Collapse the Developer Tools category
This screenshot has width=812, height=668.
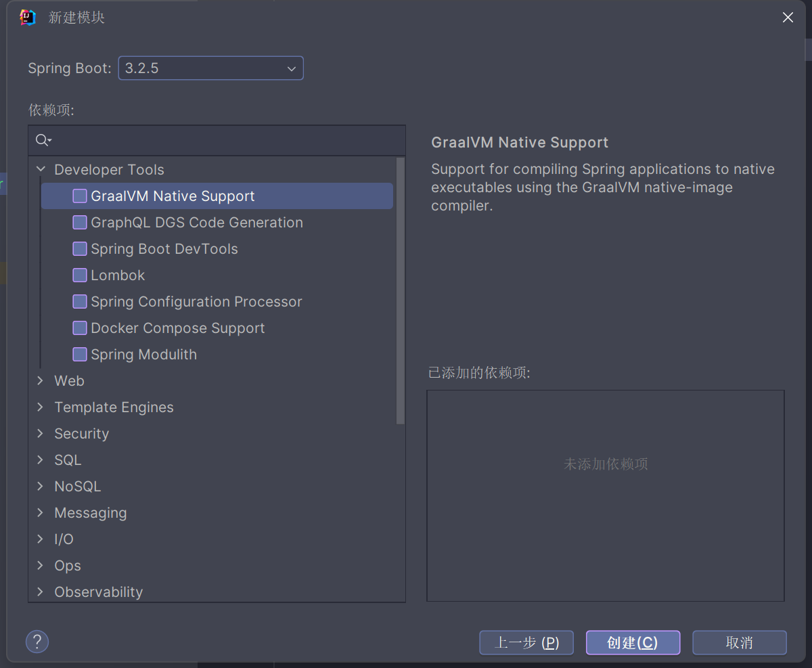41,169
